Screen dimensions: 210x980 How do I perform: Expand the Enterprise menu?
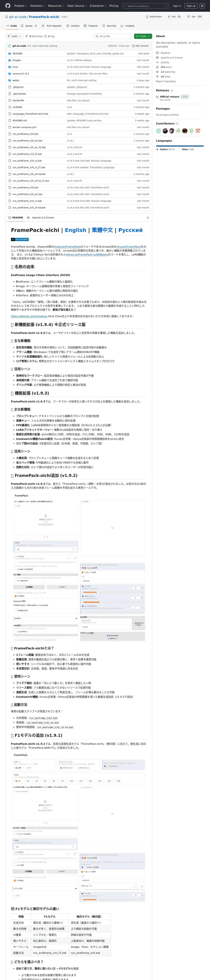[98, 6]
